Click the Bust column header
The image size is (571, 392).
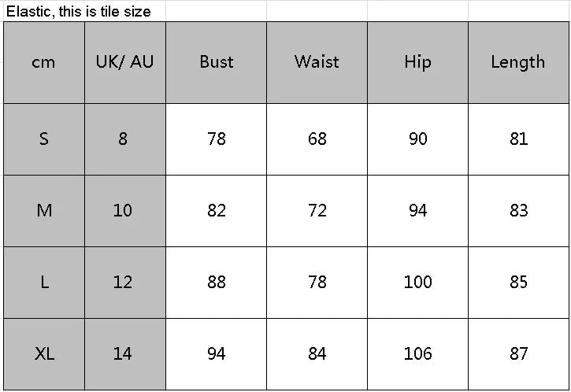pyautogui.click(x=217, y=62)
